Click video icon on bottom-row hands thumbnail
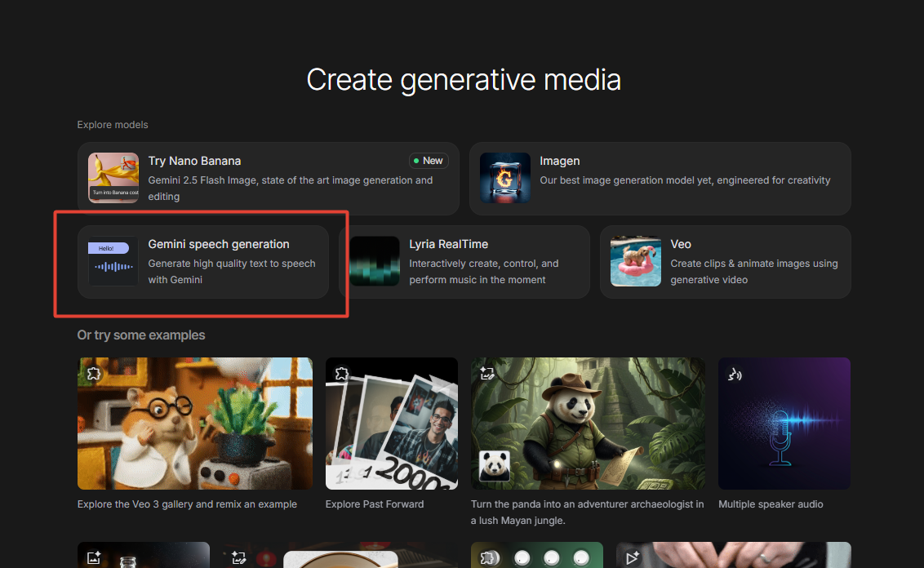The width and height of the screenshot is (924, 568). (633, 557)
